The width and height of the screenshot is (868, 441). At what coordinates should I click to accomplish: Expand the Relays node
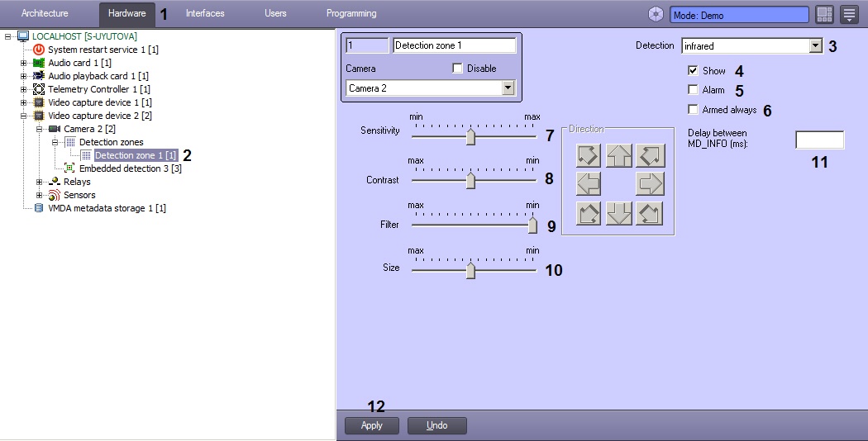click(39, 182)
